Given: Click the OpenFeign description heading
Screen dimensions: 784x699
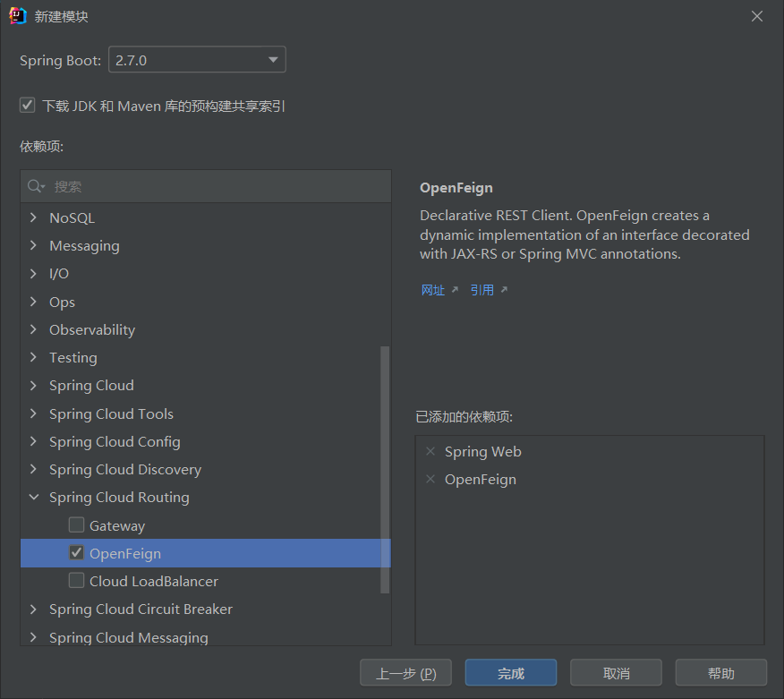Looking at the screenshot, I should click(456, 188).
